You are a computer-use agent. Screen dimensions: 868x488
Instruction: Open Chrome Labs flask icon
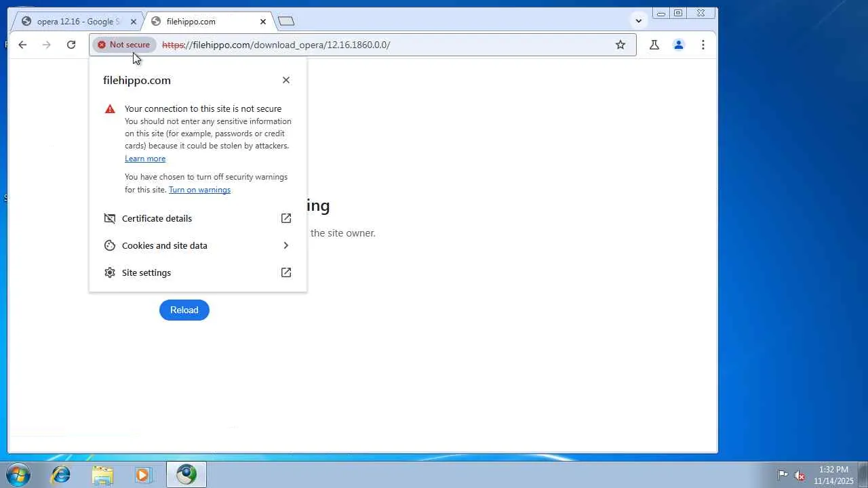point(654,45)
